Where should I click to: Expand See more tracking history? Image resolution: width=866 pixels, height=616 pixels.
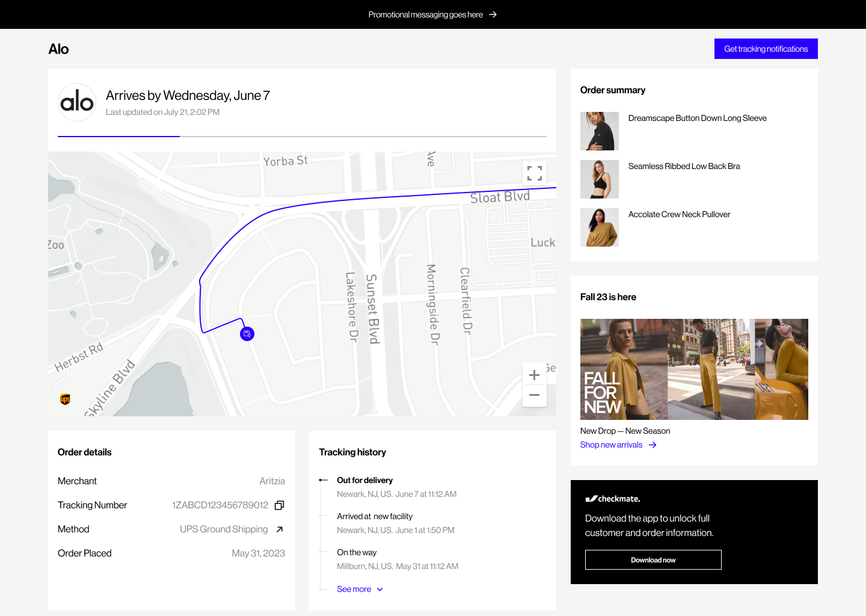(x=360, y=589)
